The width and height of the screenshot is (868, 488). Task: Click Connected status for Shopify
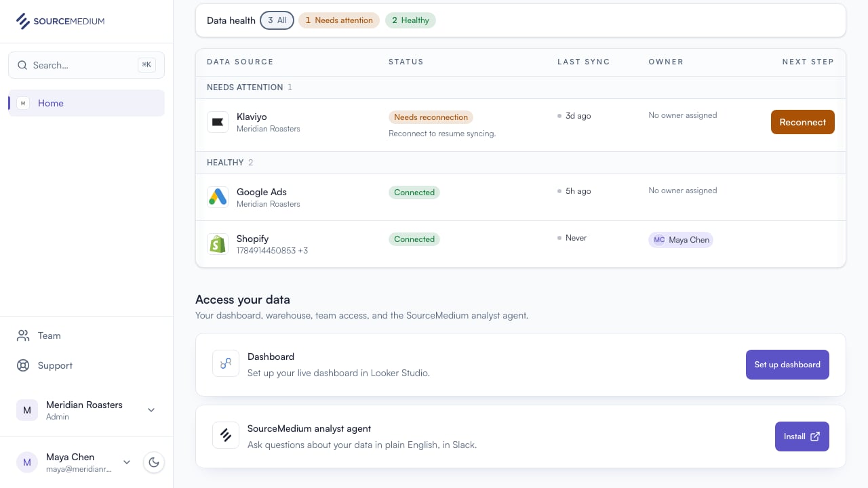[414, 239]
